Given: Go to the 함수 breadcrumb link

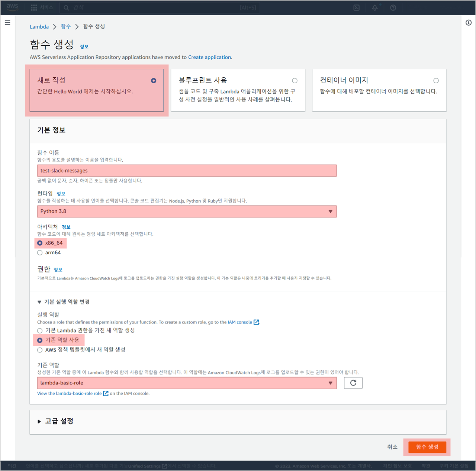Looking at the screenshot, I should pyautogui.click(x=65, y=26).
